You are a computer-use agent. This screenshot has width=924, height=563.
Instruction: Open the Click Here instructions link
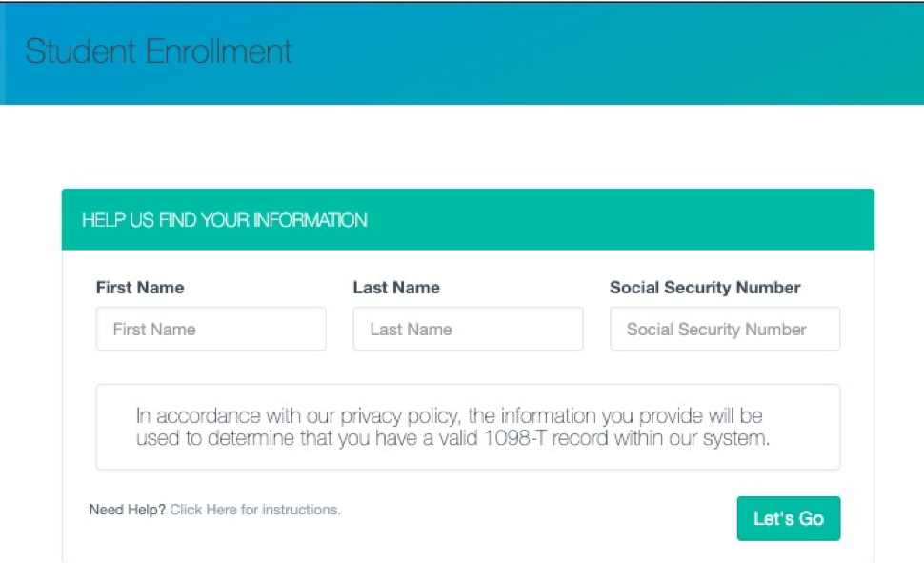click(x=203, y=510)
